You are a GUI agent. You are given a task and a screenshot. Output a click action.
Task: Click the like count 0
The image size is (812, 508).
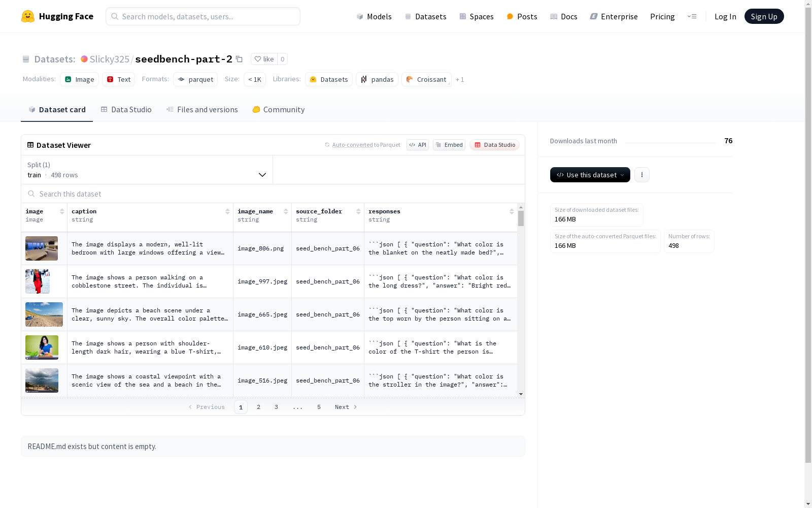(x=283, y=59)
